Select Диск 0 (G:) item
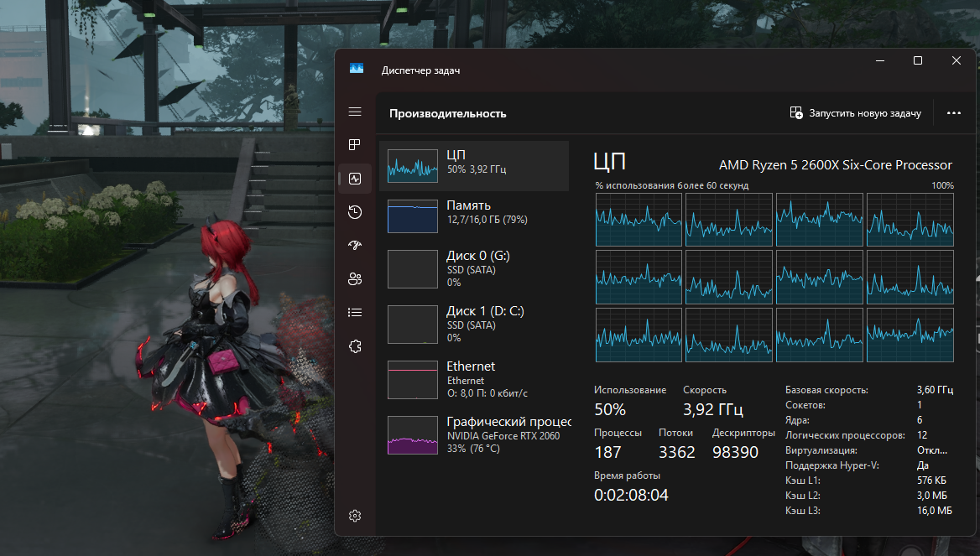Image resolution: width=980 pixels, height=556 pixels. [474, 269]
